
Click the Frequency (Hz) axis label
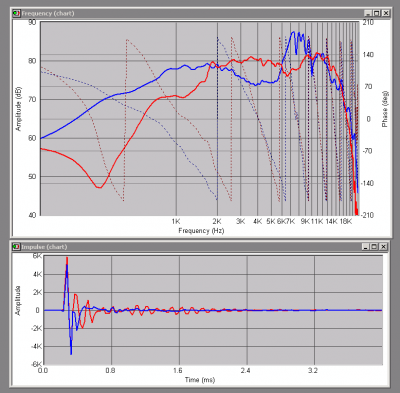201,231
